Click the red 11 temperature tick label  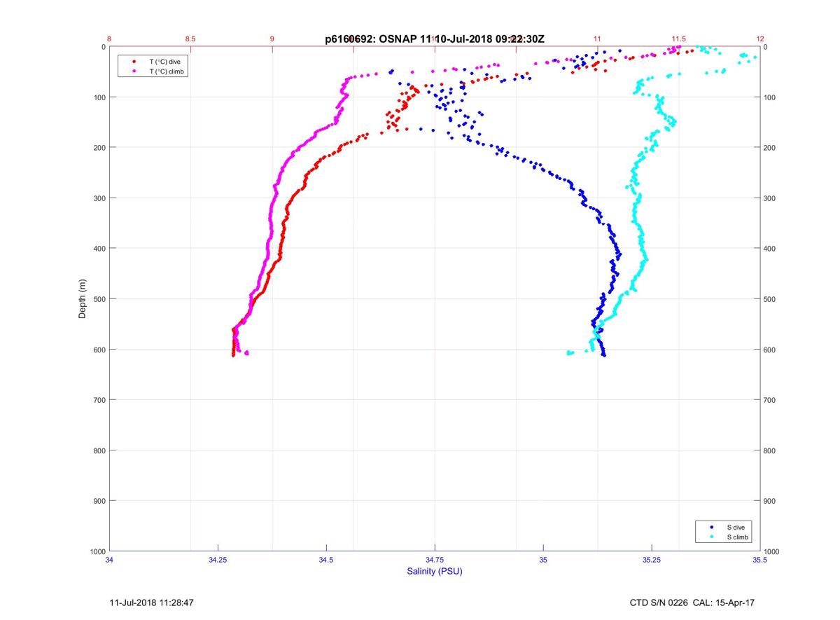click(x=597, y=39)
